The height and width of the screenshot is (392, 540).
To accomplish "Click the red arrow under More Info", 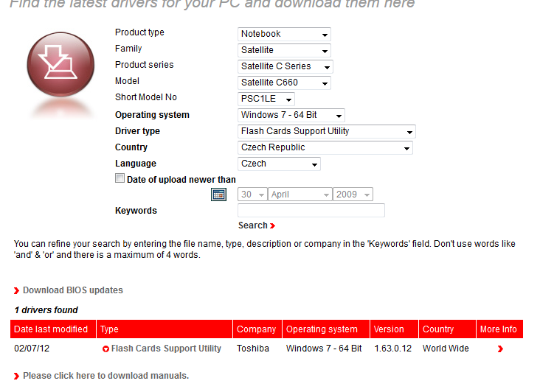I will point(500,349).
